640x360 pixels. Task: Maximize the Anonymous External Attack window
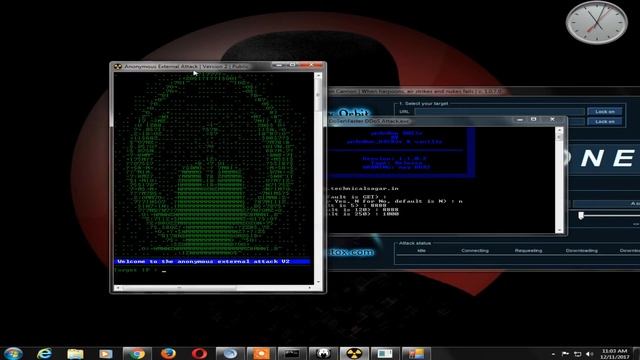pyautogui.click(x=292, y=65)
